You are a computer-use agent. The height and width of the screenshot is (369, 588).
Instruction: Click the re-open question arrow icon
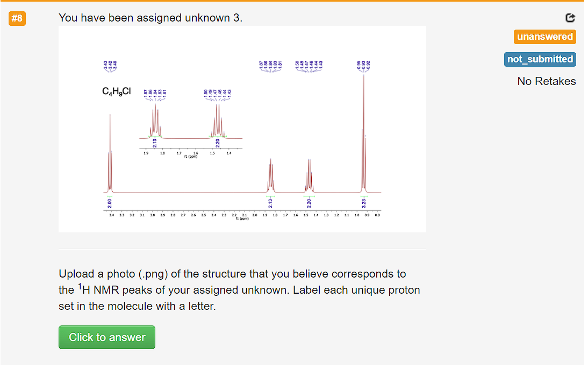pos(570,18)
